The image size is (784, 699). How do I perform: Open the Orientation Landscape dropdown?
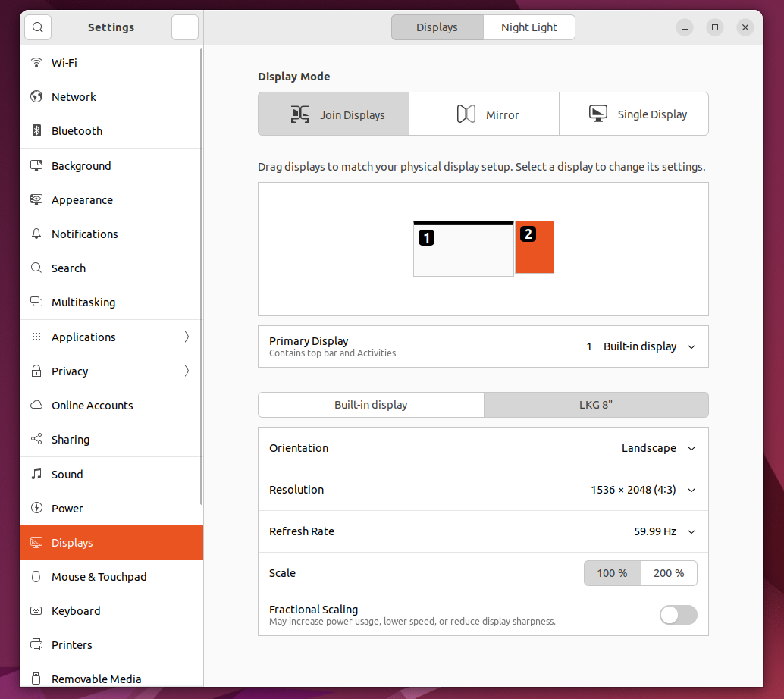point(483,448)
